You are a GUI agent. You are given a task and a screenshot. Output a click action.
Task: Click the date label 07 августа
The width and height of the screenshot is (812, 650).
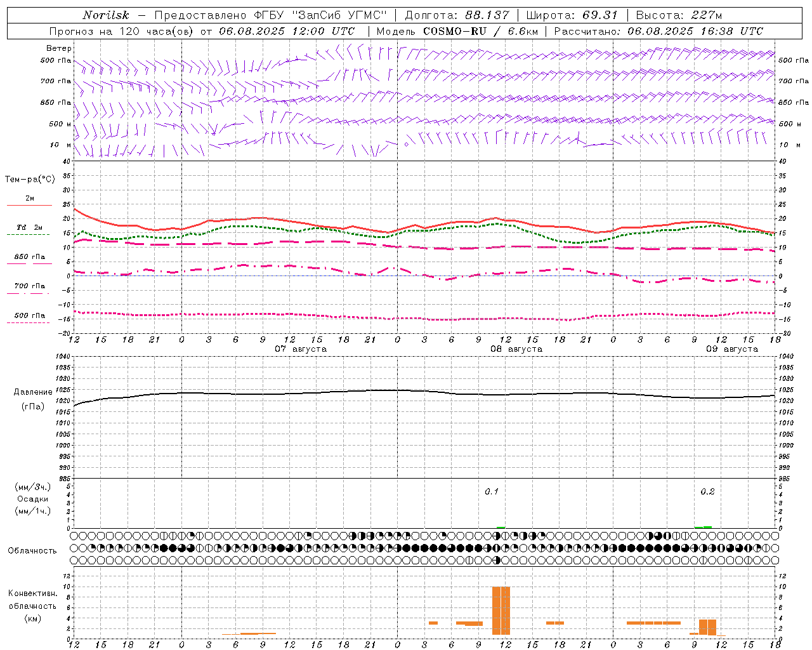tap(301, 349)
